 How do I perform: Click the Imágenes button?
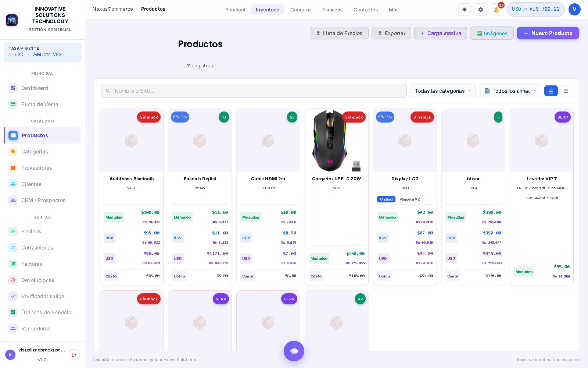point(492,33)
